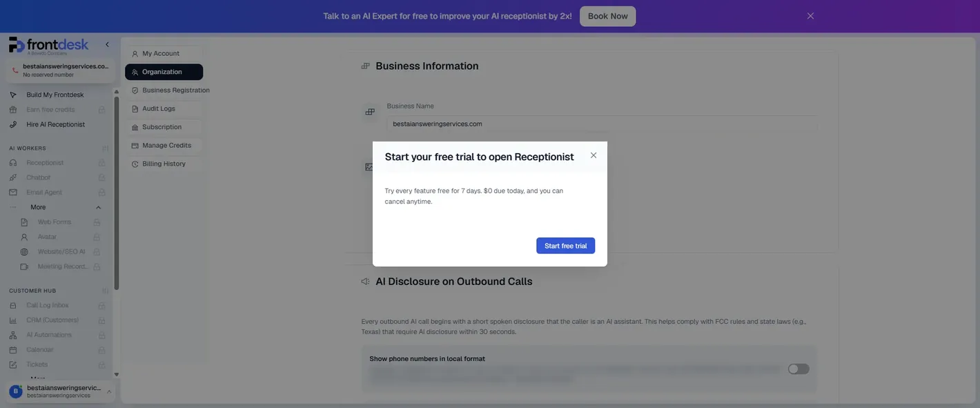The height and width of the screenshot is (408, 980).
Task: Click Earn free credits in sidebar
Action: (x=50, y=110)
